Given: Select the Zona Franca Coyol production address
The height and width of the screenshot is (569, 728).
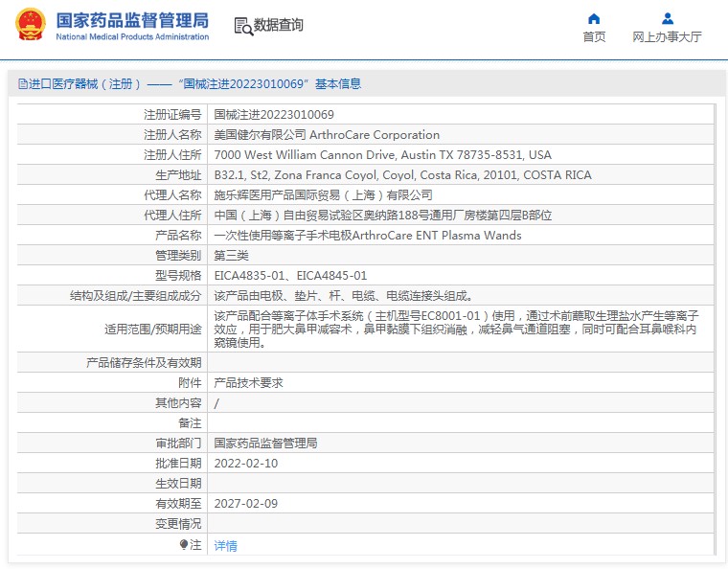Looking at the screenshot, I should tap(402, 175).
